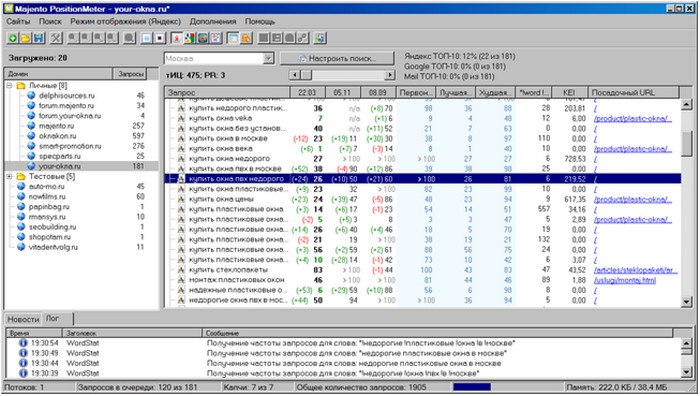Collapse the Личные folder tree node
The height and width of the screenshot is (396, 700).
point(9,85)
